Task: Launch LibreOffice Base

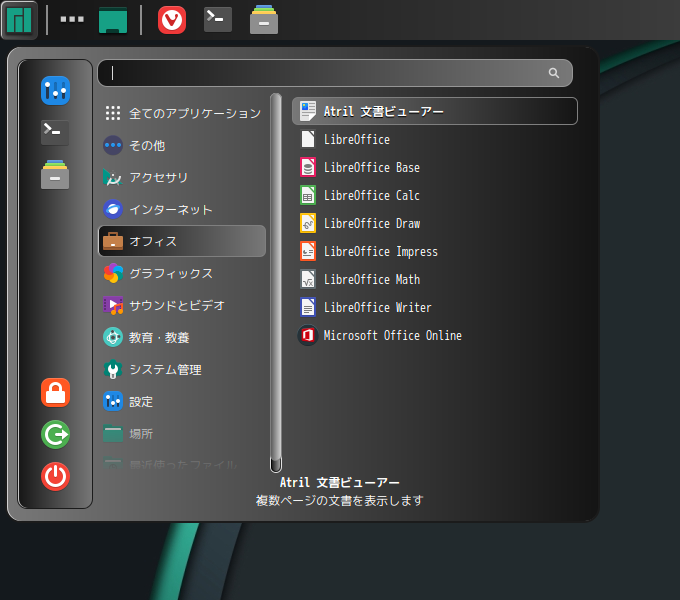Action: point(435,167)
